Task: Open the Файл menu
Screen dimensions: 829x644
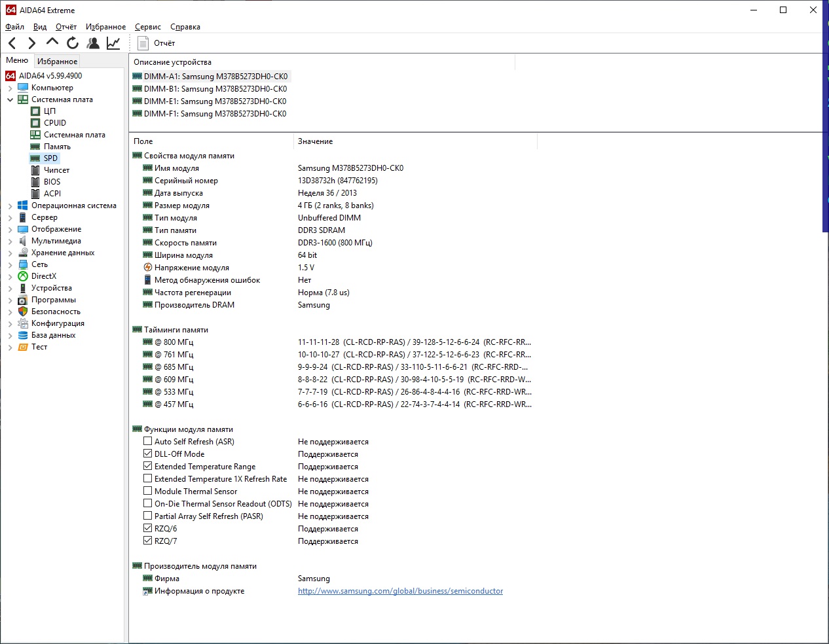Action: coord(14,27)
